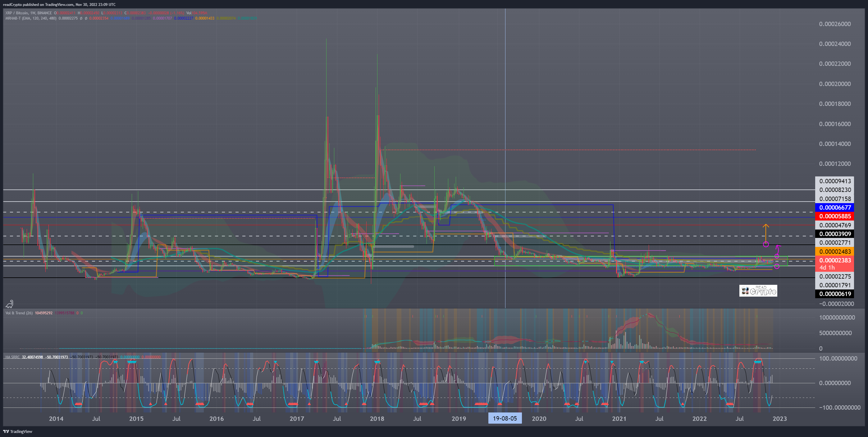Click the close value C0.00002383 in legend
The width and height of the screenshot is (868, 437).
coord(135,13)
